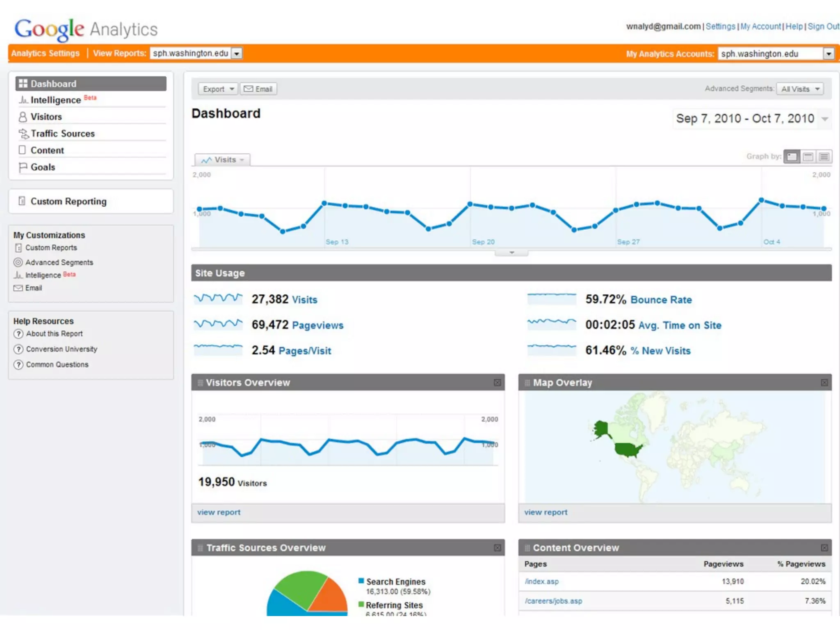
Task: Open the /careers/jobs.asp page link
Action: (553, 601)
